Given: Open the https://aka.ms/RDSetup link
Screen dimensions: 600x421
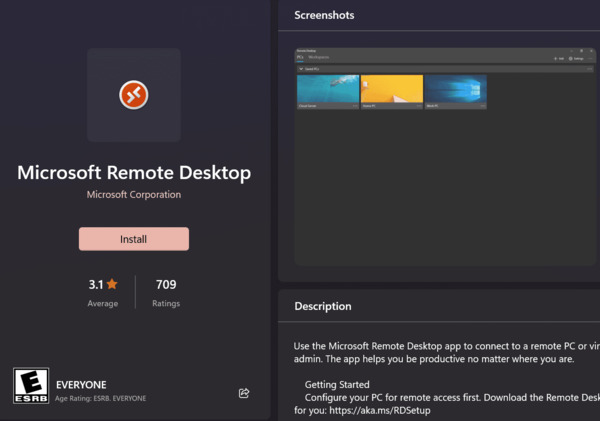Looking at the screenshot, I should click(380, 410).
